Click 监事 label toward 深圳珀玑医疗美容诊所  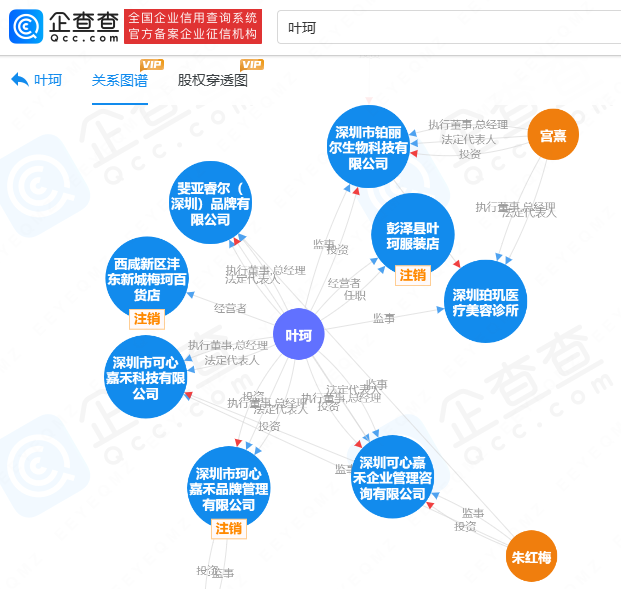384,318
